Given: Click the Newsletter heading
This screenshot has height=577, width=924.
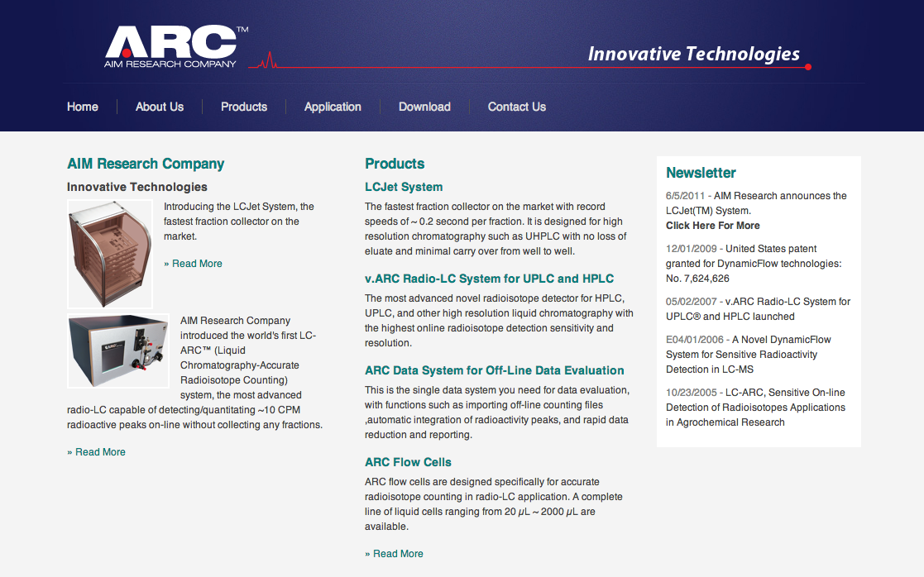Looking at the screenshot, I should pos(701,173).
